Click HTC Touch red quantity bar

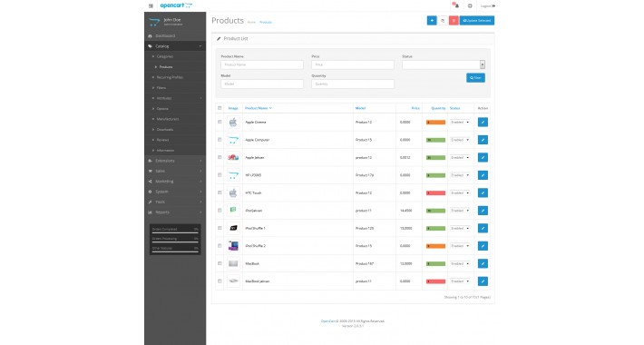tap(435, 192)
